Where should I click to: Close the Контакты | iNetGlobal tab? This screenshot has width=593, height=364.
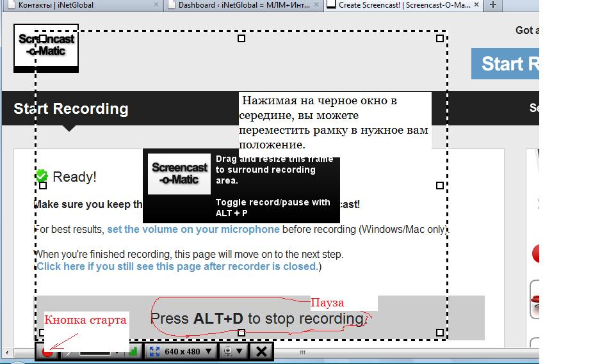click(156, 5)
